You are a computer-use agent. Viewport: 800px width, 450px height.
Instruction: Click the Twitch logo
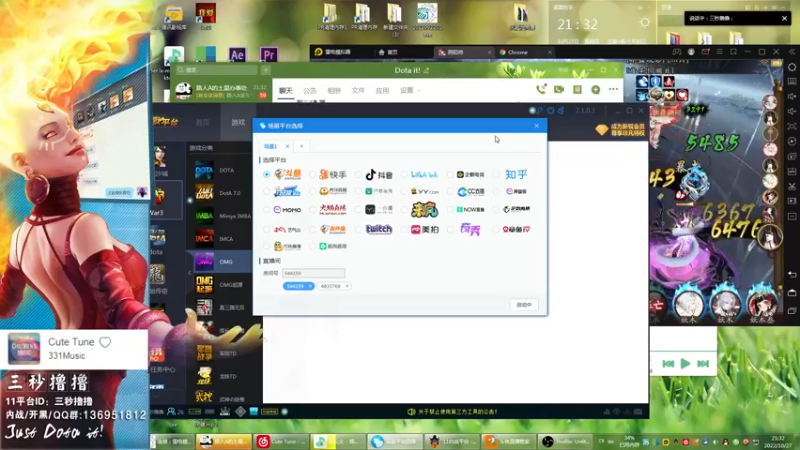pyautogui.click(x=379, y=230)
